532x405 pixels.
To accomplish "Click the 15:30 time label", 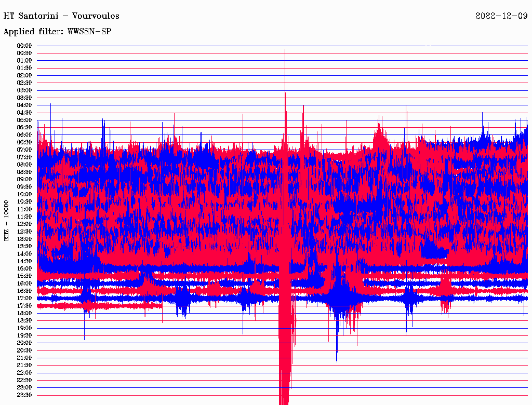I will pyautogui.click(x=24, y=276).
